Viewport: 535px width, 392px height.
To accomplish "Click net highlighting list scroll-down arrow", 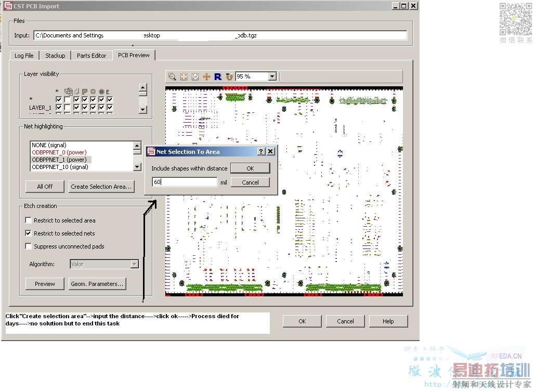I will click(137, 167).
